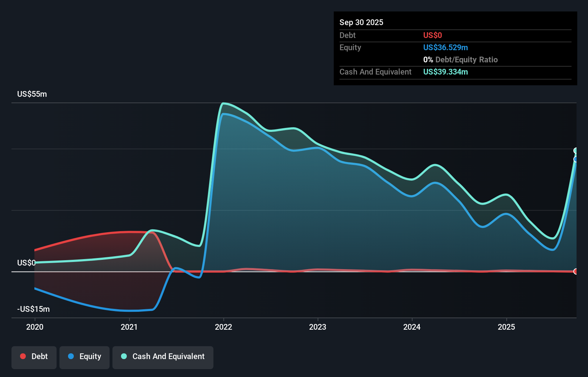
Task: Select the 2023 axis label
Action: pos(318,327)
